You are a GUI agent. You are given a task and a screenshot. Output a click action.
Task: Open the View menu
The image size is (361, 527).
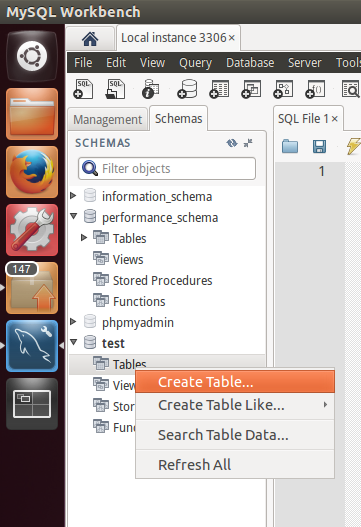click(152, 63)
